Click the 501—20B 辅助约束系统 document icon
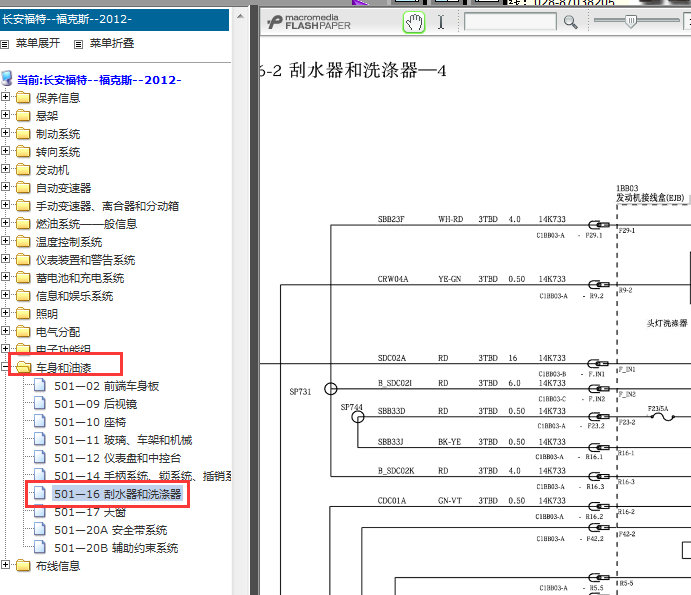Screen dimensions: 691x595 [x=40, y=547]
